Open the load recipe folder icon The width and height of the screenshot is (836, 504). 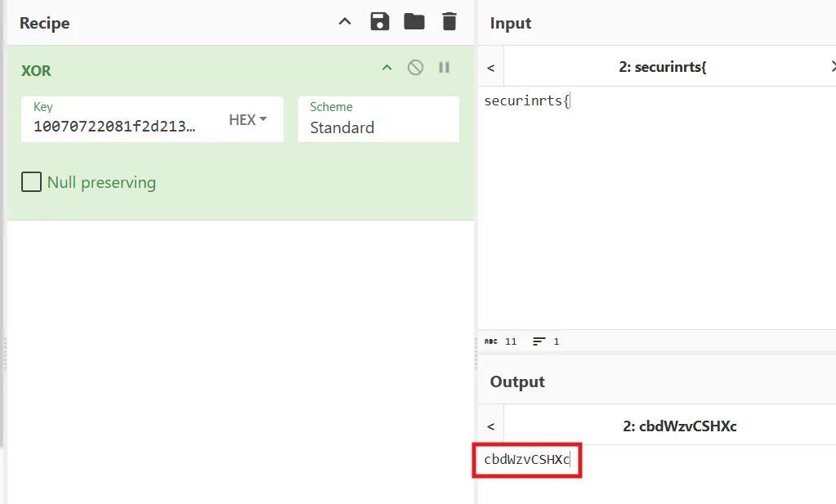(414, 21)
